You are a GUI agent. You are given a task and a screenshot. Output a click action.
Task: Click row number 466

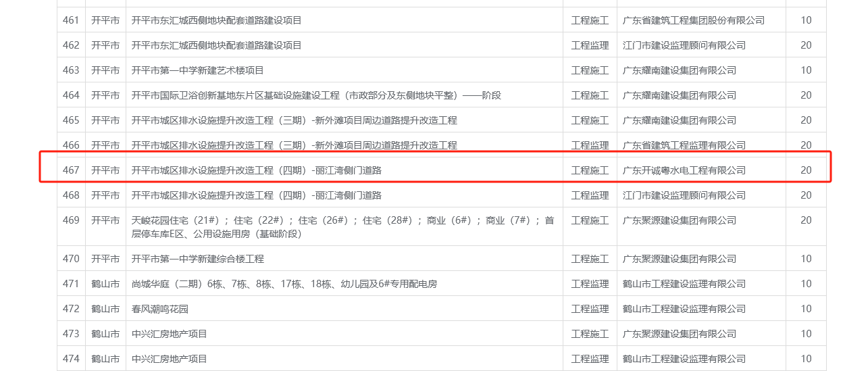[71, 145]
